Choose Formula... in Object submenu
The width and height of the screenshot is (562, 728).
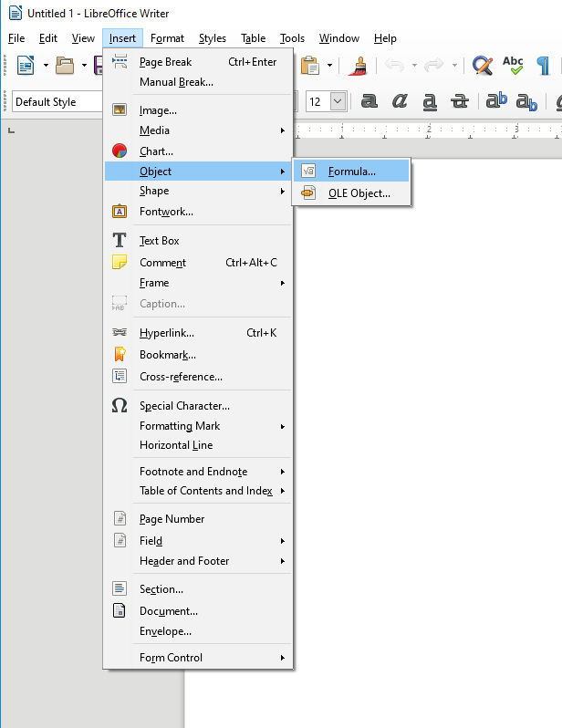[x=351, y=172]
